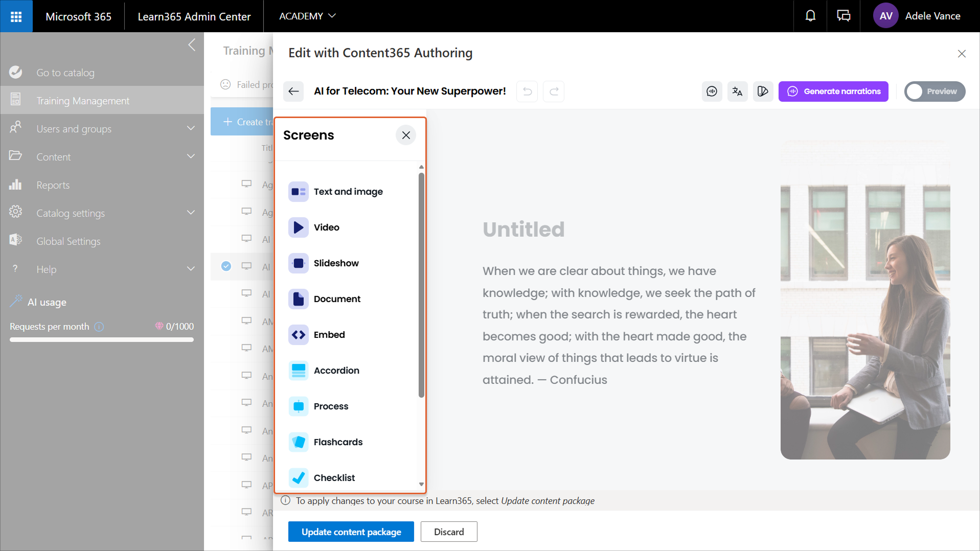Add an Embed screen
Screen dimensions: 980x551
(329, 335)
